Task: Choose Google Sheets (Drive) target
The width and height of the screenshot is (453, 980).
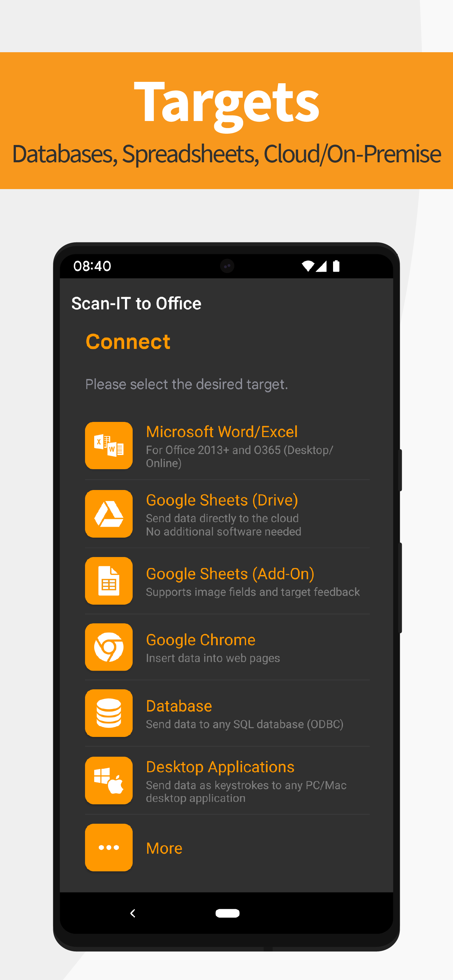Action: pyautogui.click(x=228, y=514)
